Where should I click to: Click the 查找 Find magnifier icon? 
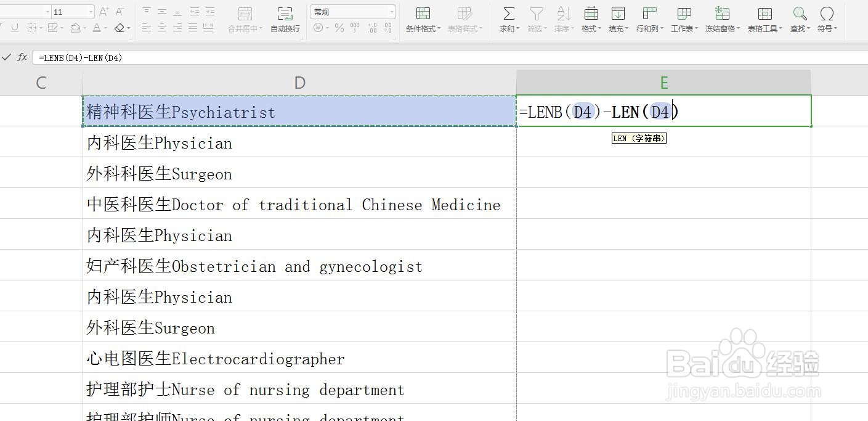pos(799,13)
